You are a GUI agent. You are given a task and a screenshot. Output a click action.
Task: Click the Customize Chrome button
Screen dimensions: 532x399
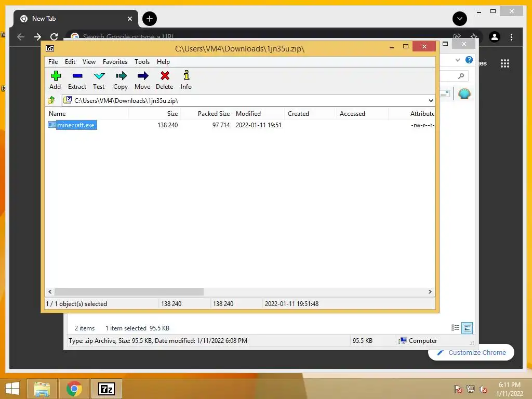click(x=471, y=353)
